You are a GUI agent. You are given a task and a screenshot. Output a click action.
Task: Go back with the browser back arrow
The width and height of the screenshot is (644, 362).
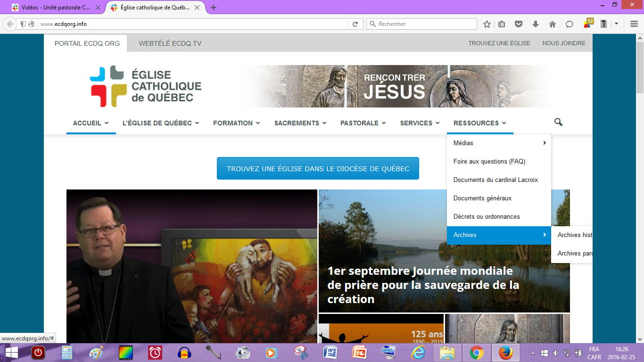tap(10, 24)
